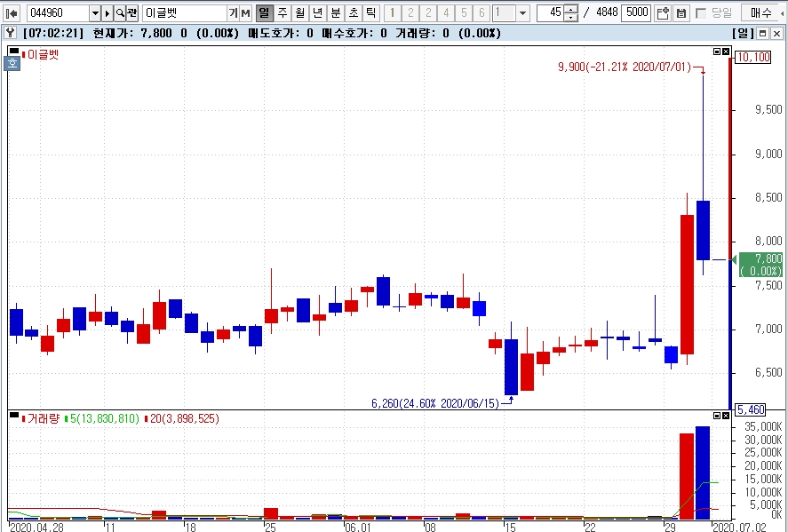Maximize the price chart panel icon
This screenshot has width=788, height=532.
tap(717, 52)
